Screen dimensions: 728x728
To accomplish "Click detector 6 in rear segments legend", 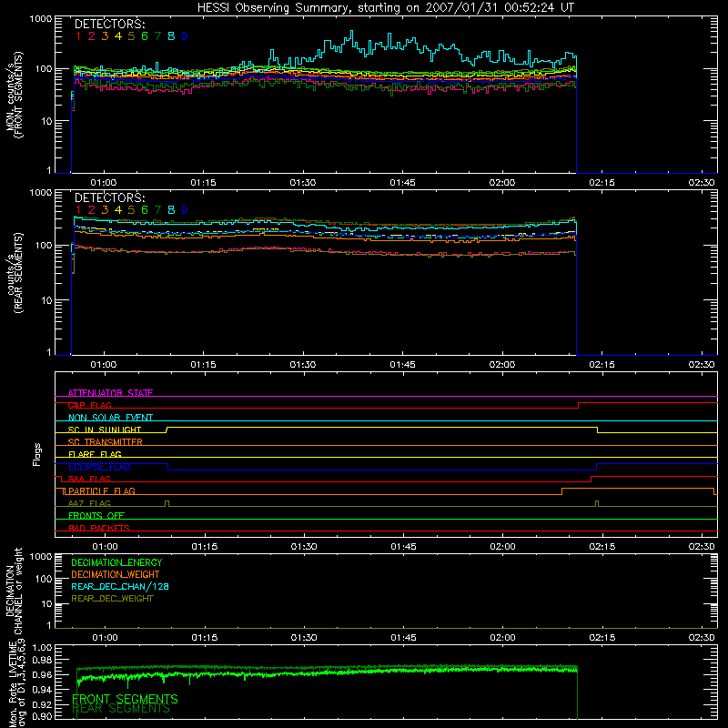I will coord(145,210).
